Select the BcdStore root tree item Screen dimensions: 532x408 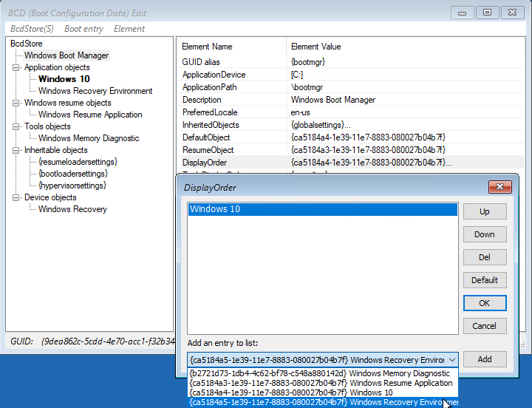[x=27, y=44]
